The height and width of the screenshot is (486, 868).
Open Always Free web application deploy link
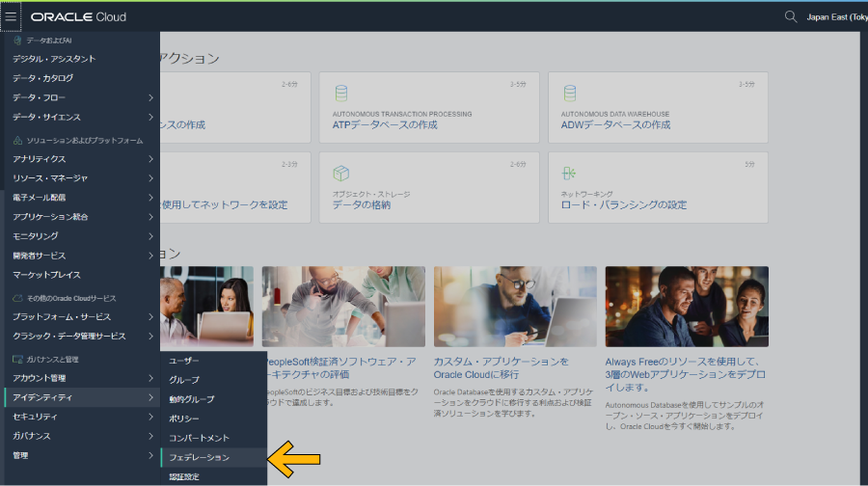point(686,375)
